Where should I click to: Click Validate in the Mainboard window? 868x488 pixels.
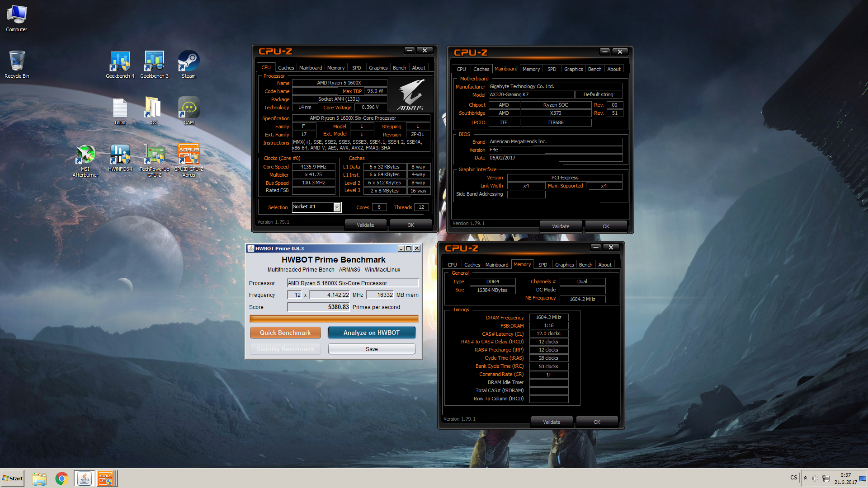[x=561, y=226]
